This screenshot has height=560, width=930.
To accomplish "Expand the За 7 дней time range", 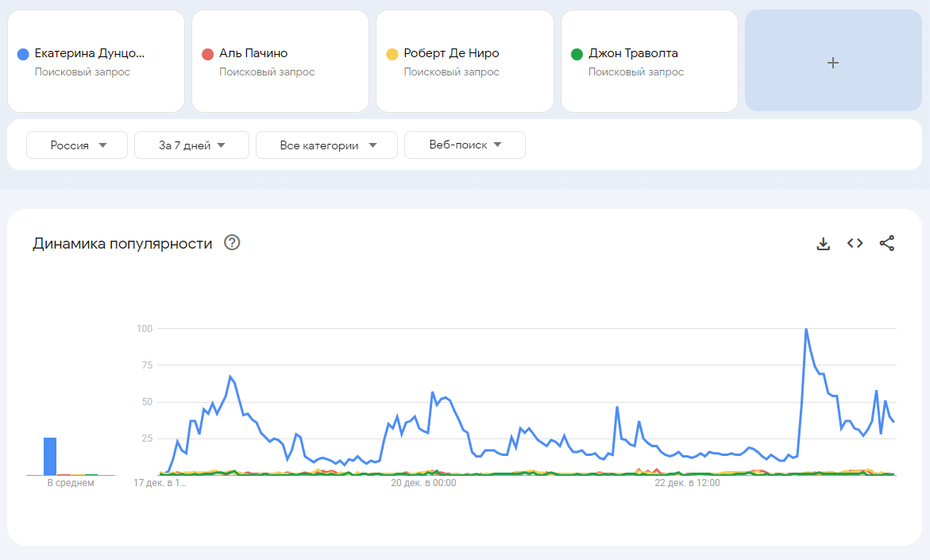I will tap(191, 145).
